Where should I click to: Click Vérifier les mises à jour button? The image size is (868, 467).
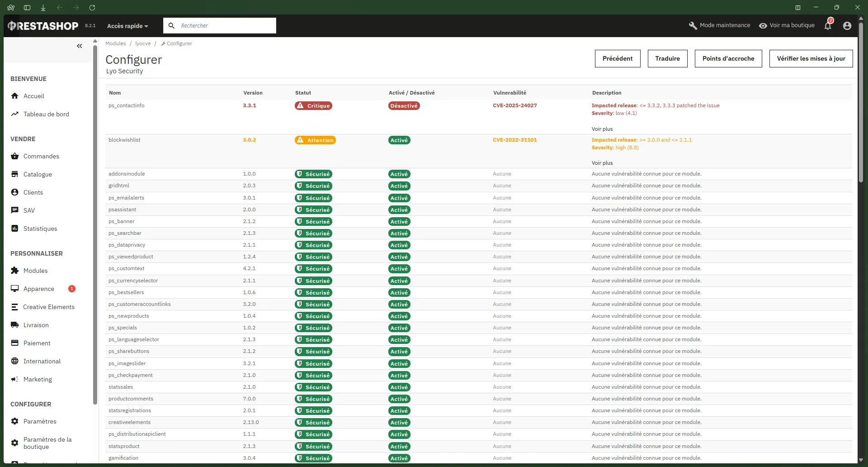[x=811, y=58]
